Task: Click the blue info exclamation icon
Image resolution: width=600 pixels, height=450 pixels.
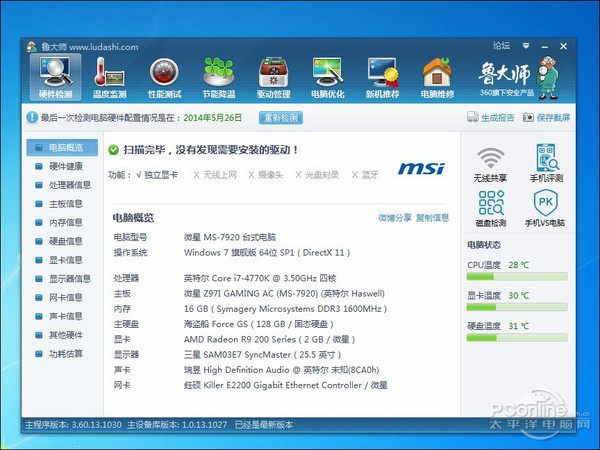Action: 32,117
